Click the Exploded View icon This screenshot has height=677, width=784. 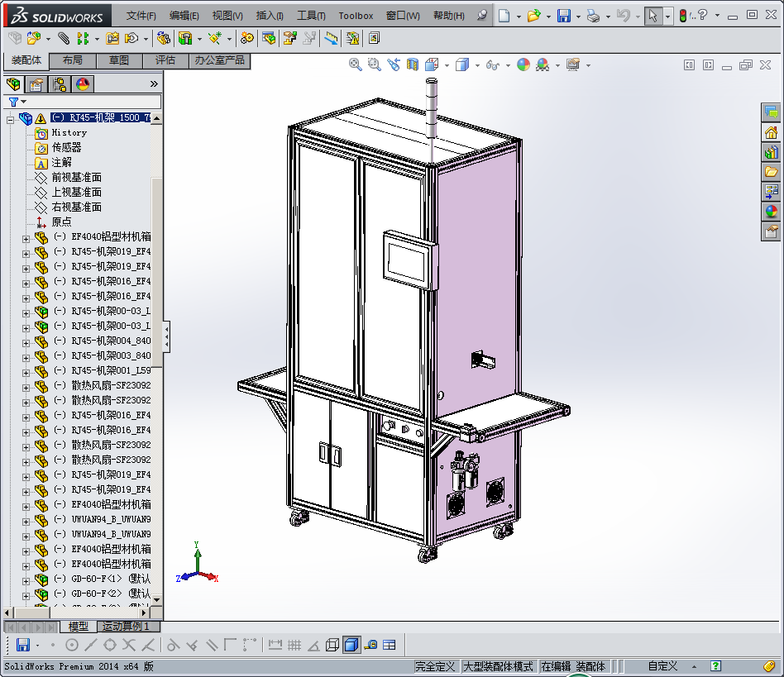tap(290, 38)
